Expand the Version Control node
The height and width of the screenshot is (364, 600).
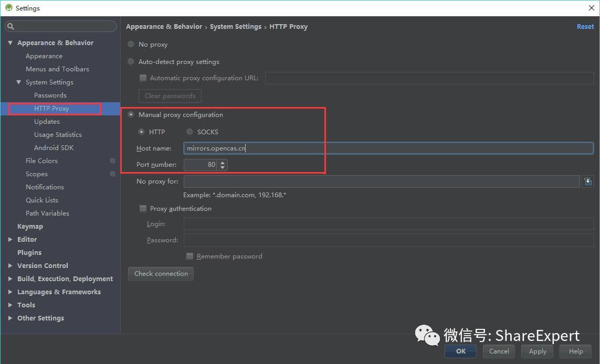(10, 266)
